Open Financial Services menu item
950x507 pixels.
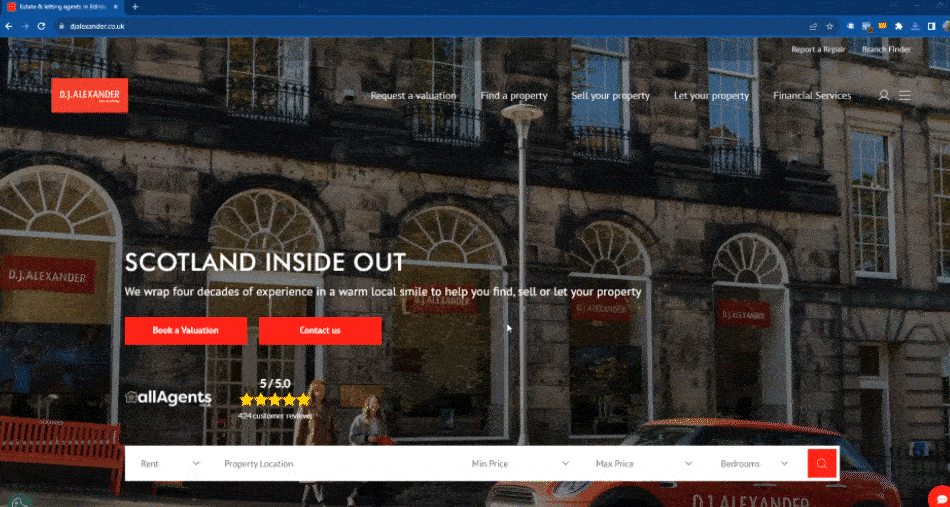pos(812,96)
